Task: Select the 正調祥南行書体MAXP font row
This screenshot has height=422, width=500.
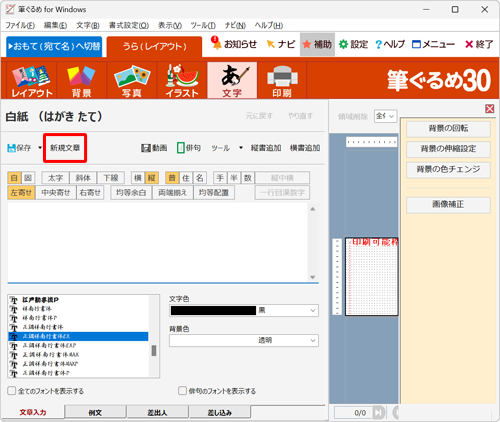Action: coord(78,364)
